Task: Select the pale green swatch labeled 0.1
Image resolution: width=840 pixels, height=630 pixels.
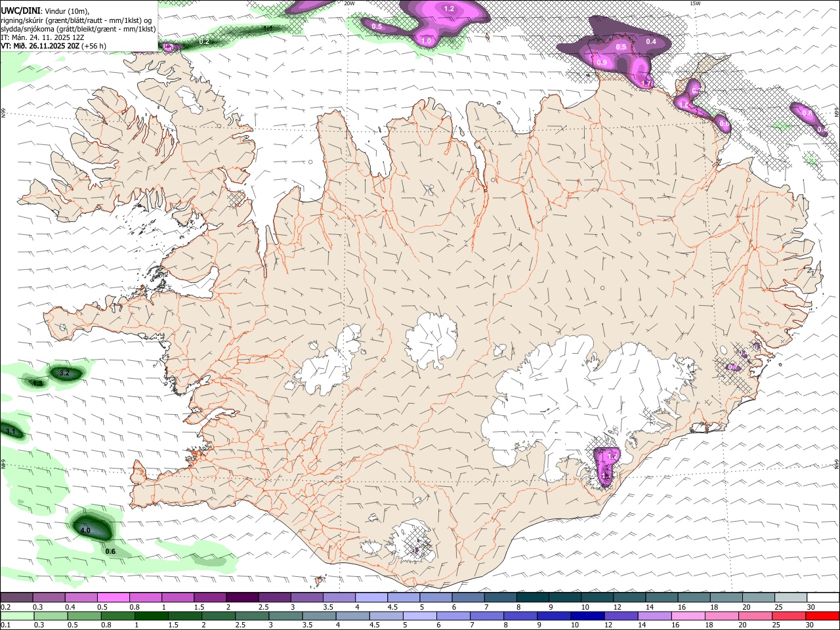Action: click(17, 616)
